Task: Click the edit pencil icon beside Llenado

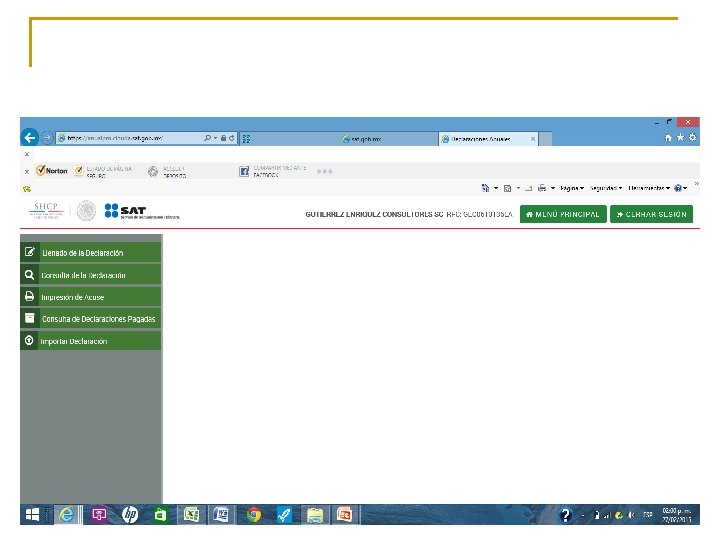Action: [29, 252]
